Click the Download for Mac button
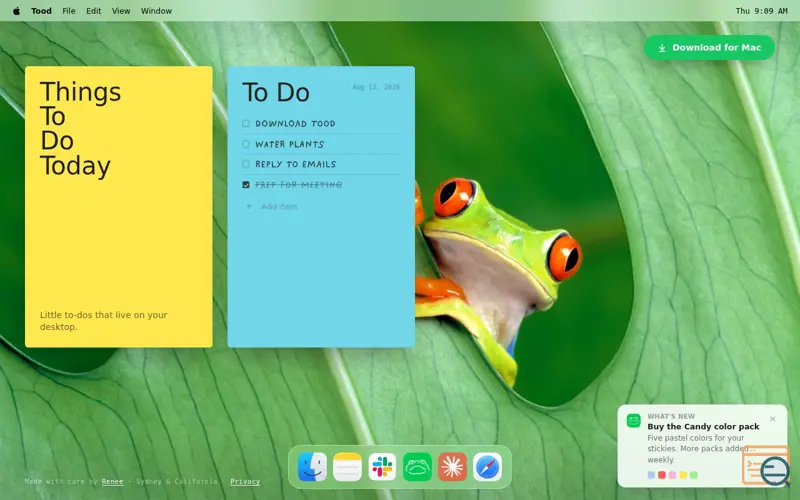Screen dimensions: 800x500 tap(709, 47)
